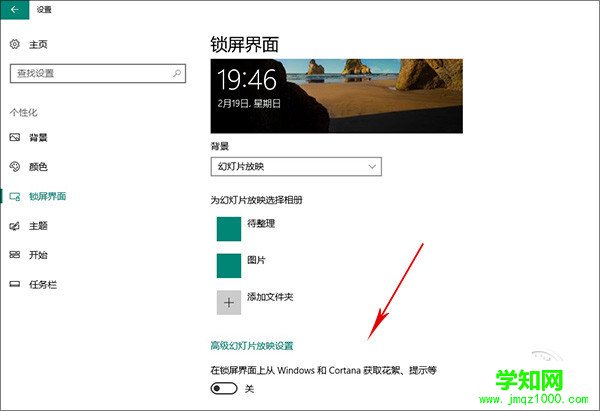Click the back arrow button
The height and width of the screenshot is (411, 600).
[x=15, y=9]
